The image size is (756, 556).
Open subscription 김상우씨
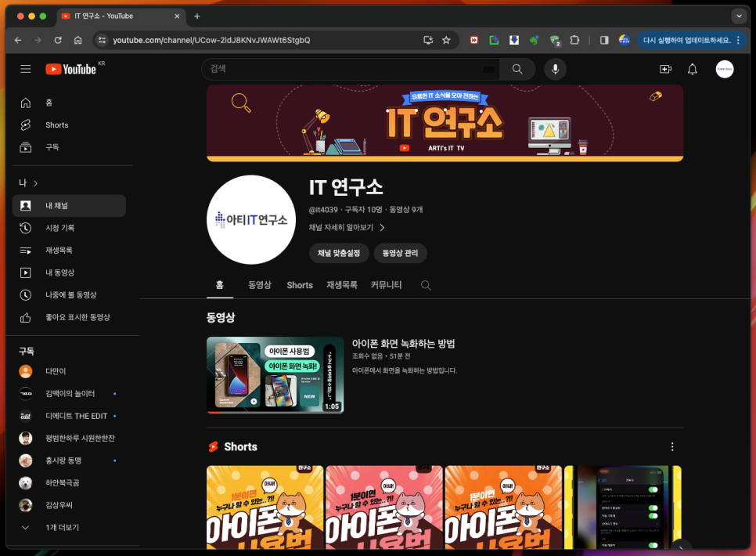pyautogui.click(x=69, y=505)
